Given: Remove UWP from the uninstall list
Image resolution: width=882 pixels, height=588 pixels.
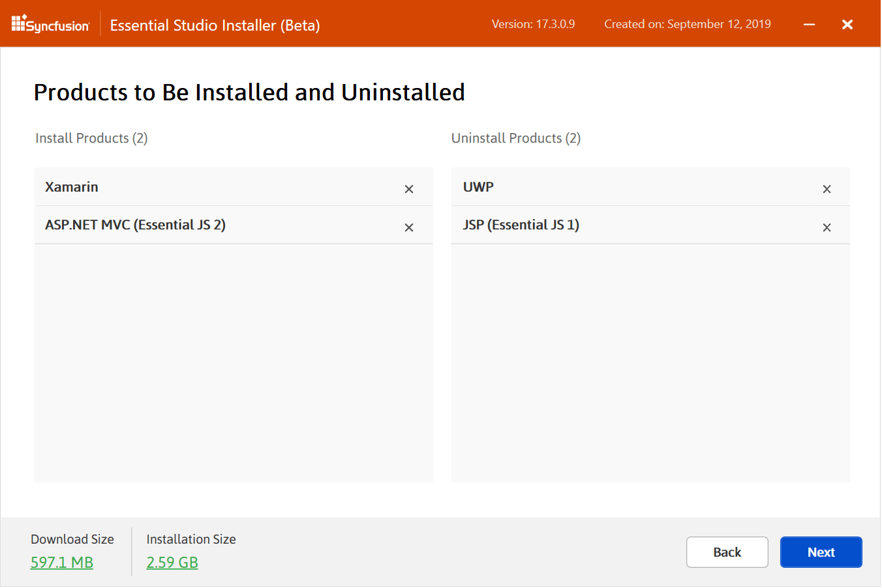Looking at the screenshot, I should [827, 189].
